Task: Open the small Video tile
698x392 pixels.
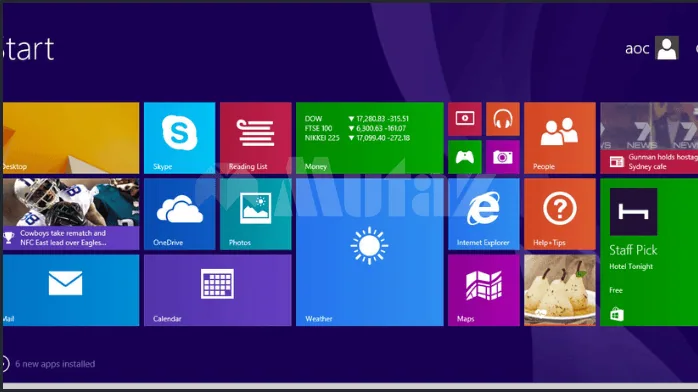Action: coord(465,119)
